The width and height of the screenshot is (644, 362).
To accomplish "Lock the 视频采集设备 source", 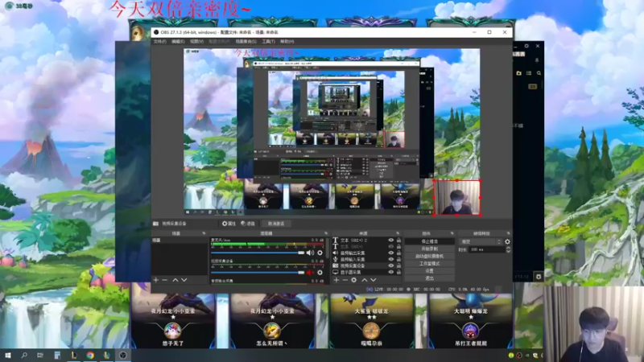I will 398,265.
